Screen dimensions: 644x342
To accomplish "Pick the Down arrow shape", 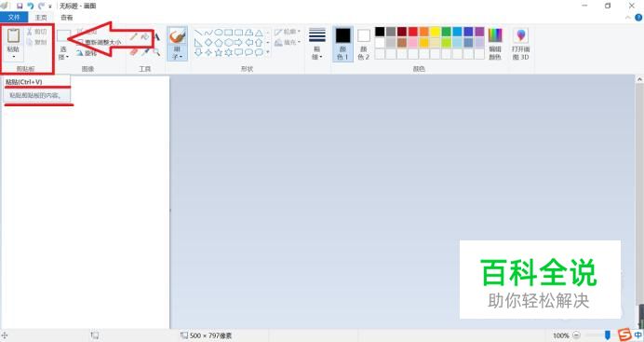I will point(198,52).
